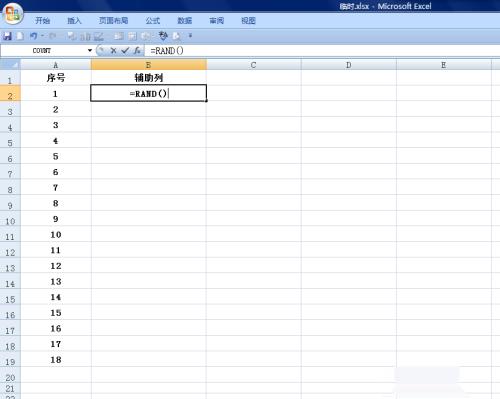
Task: Open Insert Function fx dialog
Action: [137, 51]
